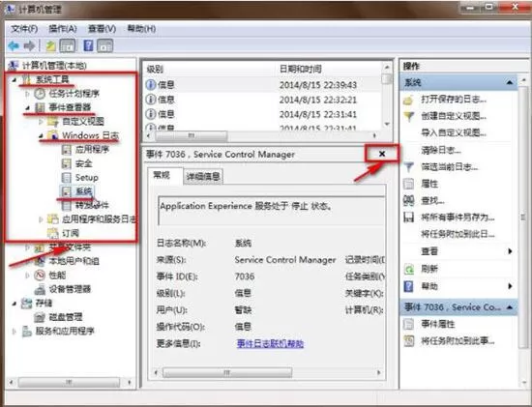Click the 服务和应用程序 icon

(26, 331)
